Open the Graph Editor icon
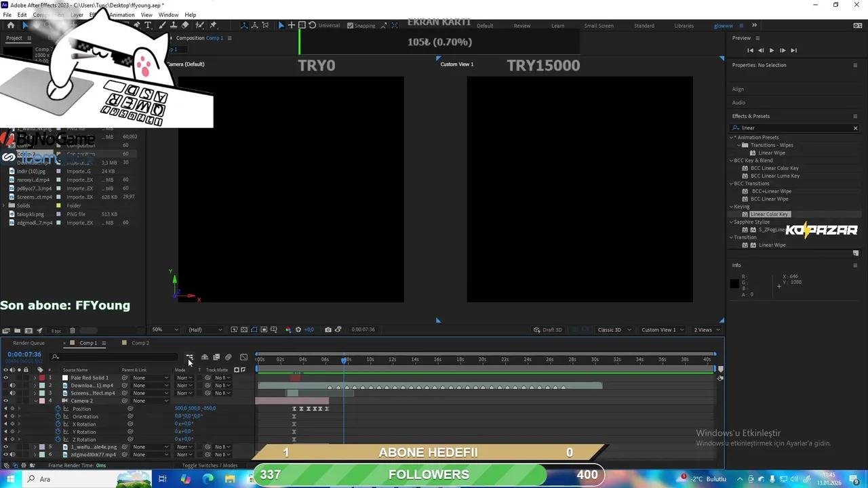The height and width of the screenshot is (488, 868). (243, 357)
